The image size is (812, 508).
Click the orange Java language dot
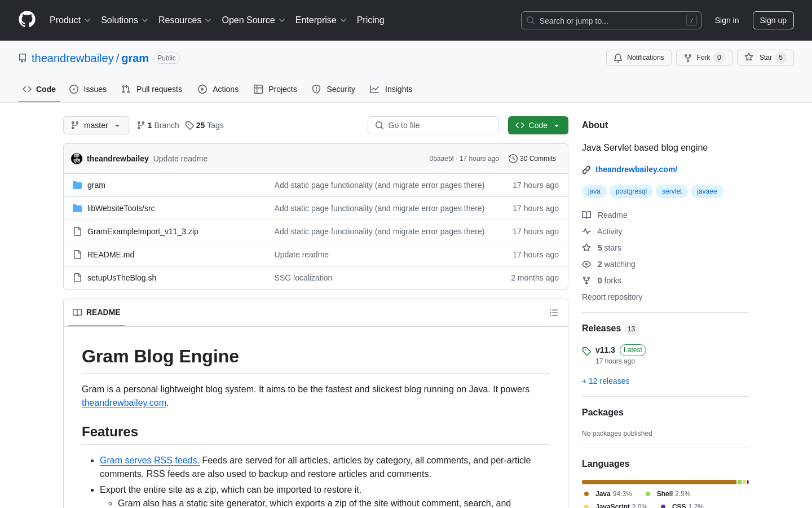coord(586,494)
